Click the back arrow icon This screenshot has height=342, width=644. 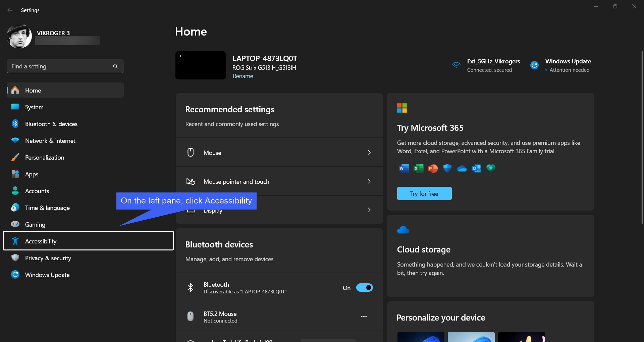click(x=10, y=10)
